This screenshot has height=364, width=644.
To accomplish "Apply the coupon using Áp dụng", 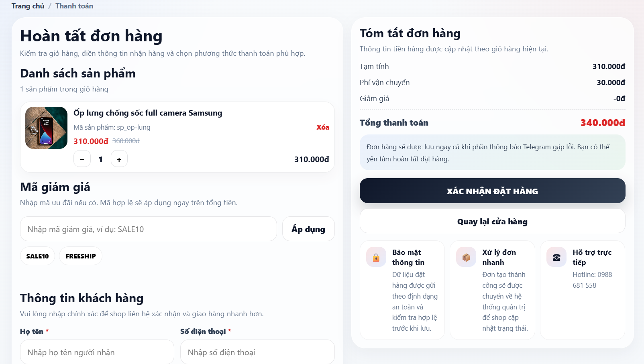I will point(308,229).
